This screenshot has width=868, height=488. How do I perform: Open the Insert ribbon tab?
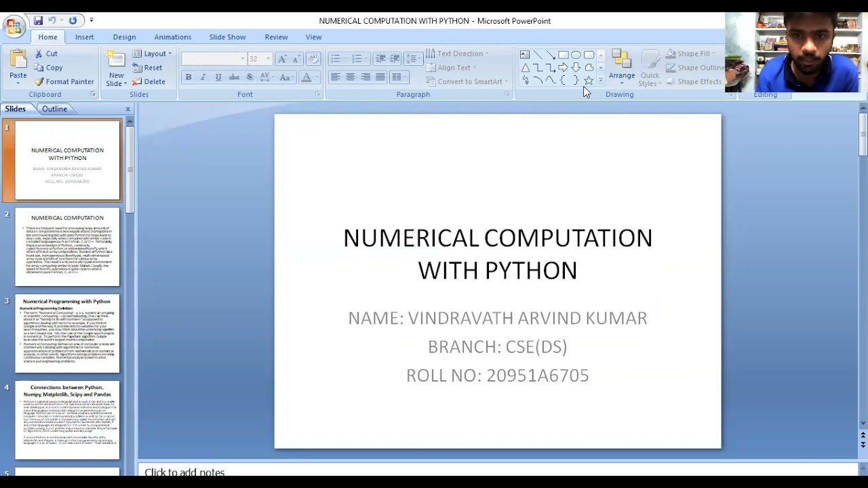coord(85,37)
